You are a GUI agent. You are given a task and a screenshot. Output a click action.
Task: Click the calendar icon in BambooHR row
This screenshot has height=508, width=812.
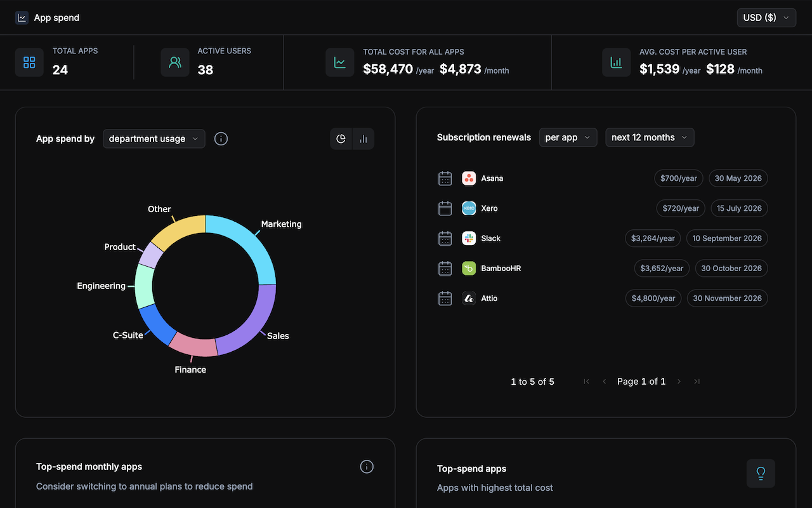click(x=445, y=268)
